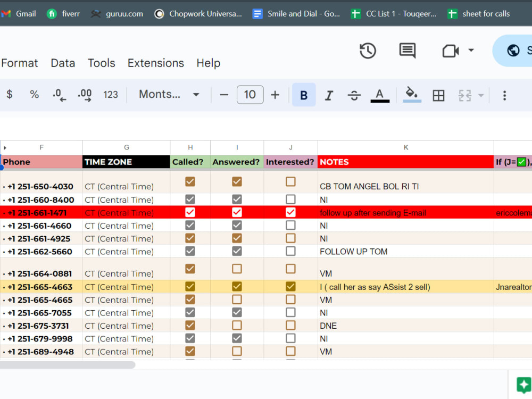Check Answered for +1 251-665-4665

coord(237,299)
